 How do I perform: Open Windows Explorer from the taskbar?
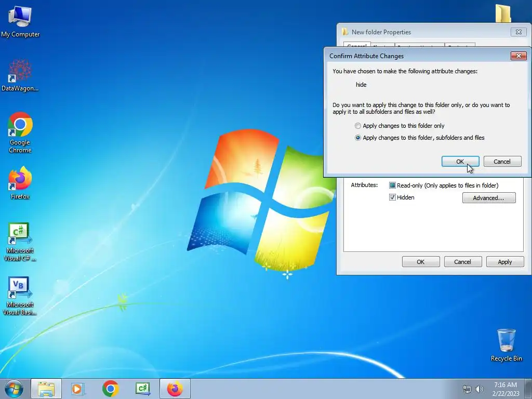[x=46, y=389]
